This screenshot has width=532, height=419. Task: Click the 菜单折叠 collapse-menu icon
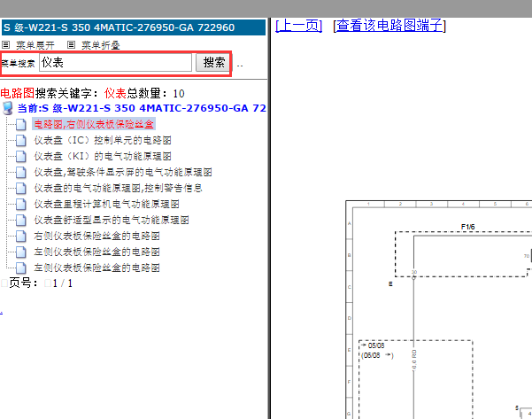coord(71,45)
